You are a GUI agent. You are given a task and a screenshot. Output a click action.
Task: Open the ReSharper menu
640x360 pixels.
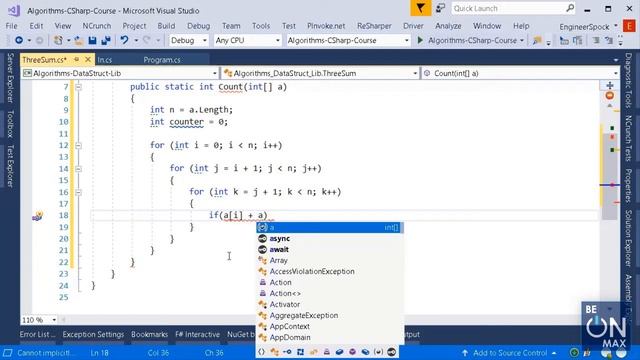[x=374, y=26]
